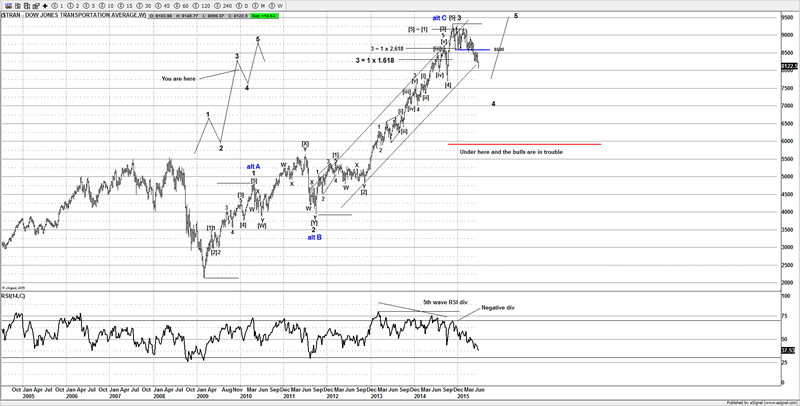800x406 pixels.
Task: Switch to the 10-minute interval
Action: coord(106,6)
